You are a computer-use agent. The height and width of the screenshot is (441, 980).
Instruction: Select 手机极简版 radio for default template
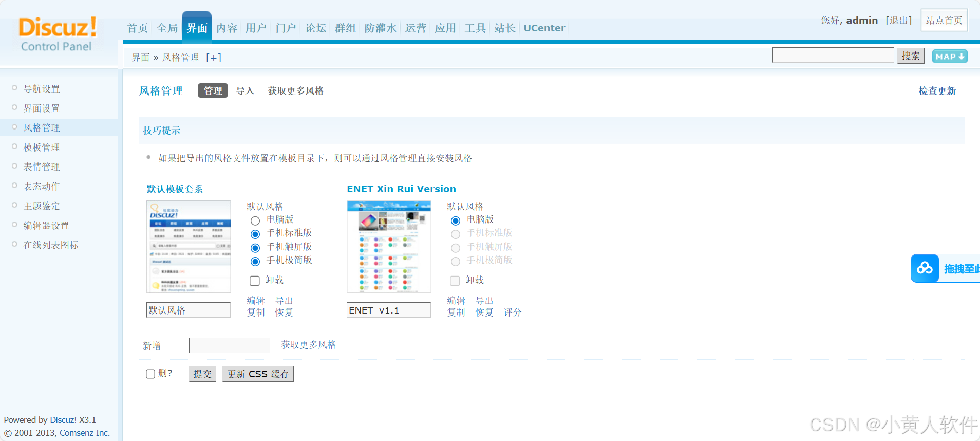point(255,262)
